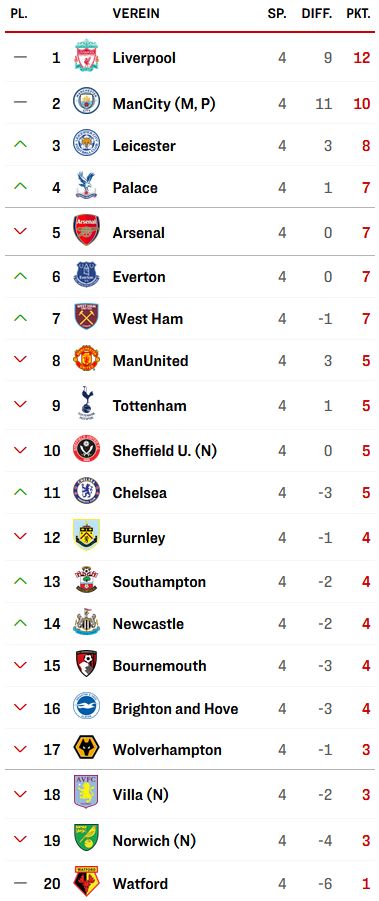The height and width of the screenshot is (901, 379).
Task: Open the ManCity club logo
Action: 86,102
